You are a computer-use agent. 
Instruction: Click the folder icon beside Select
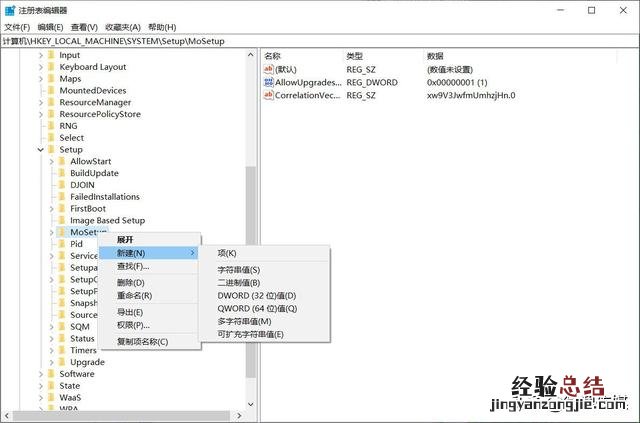51,138
